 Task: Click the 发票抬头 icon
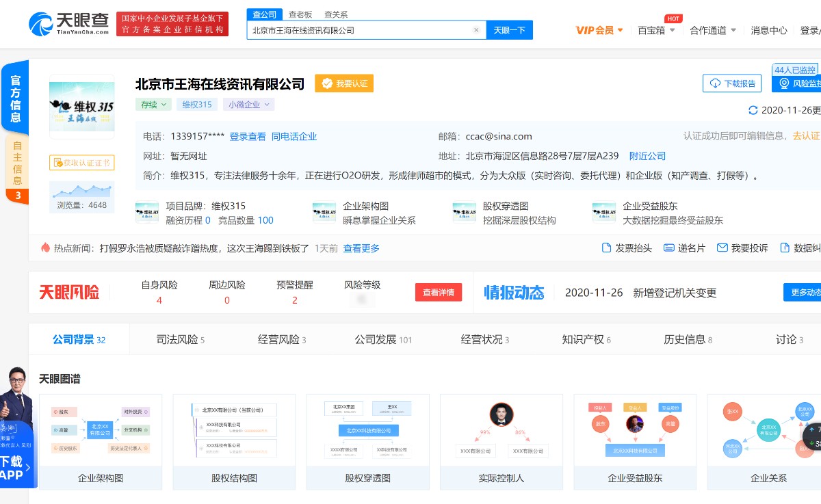click(x=606, y=248)
